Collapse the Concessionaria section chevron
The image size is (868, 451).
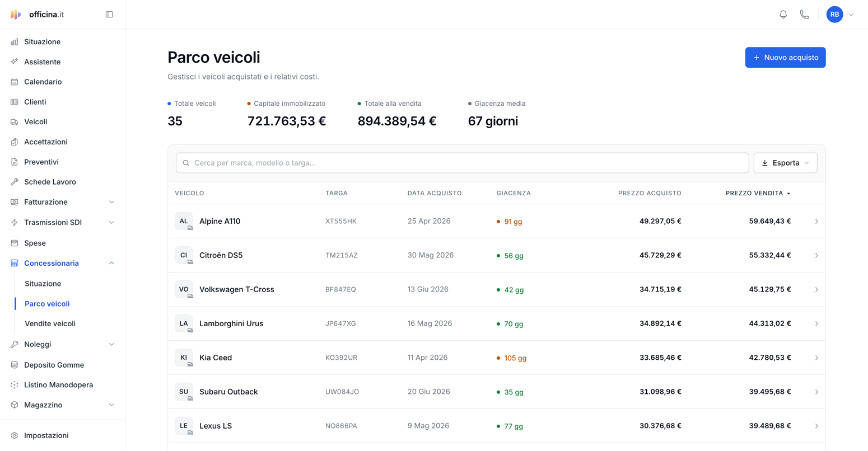point(111,263)
